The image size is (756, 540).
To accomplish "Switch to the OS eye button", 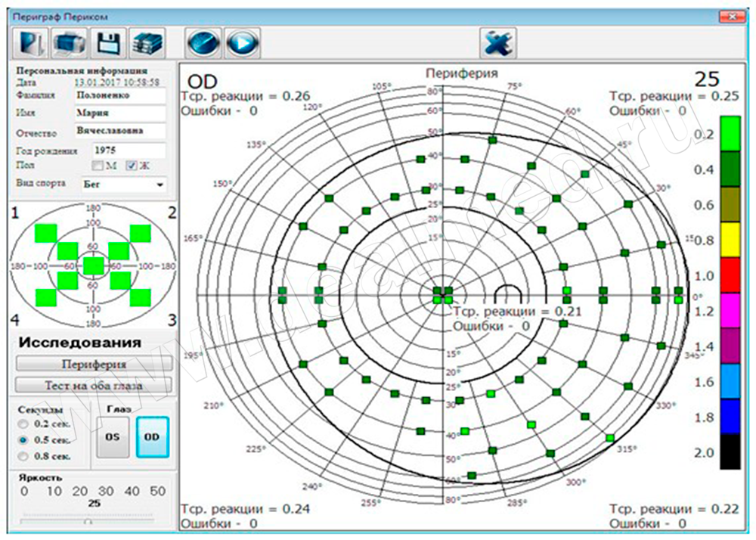I will [x=113, y=437].
